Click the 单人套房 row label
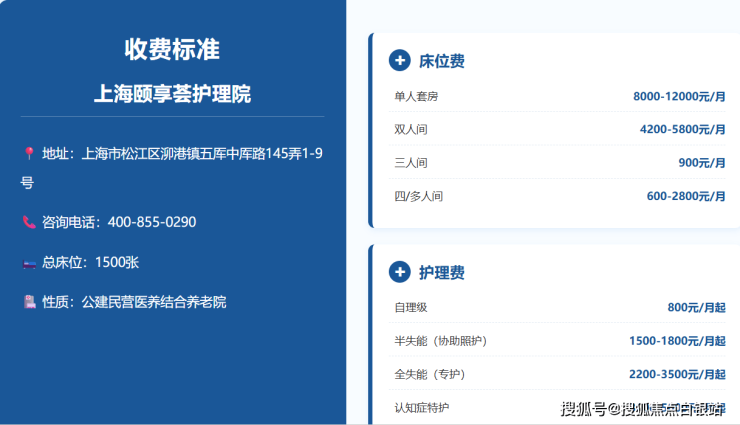Screen dimensions: 740x425 click(x=416, y=97)
